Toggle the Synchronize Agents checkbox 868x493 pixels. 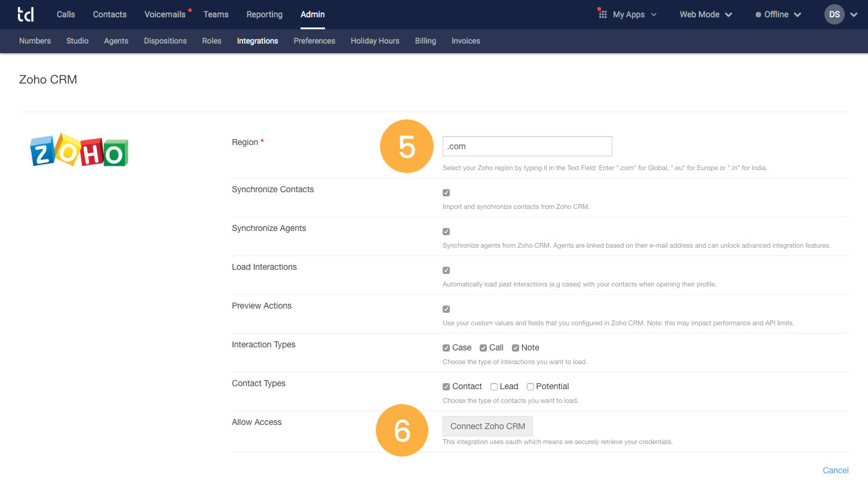pyautogui.click(x=446, y=232)
